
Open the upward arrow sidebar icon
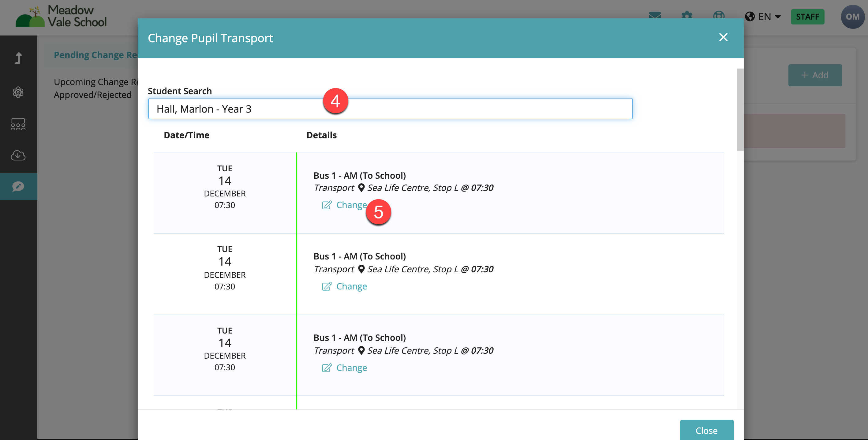click(x=18, y=58)
